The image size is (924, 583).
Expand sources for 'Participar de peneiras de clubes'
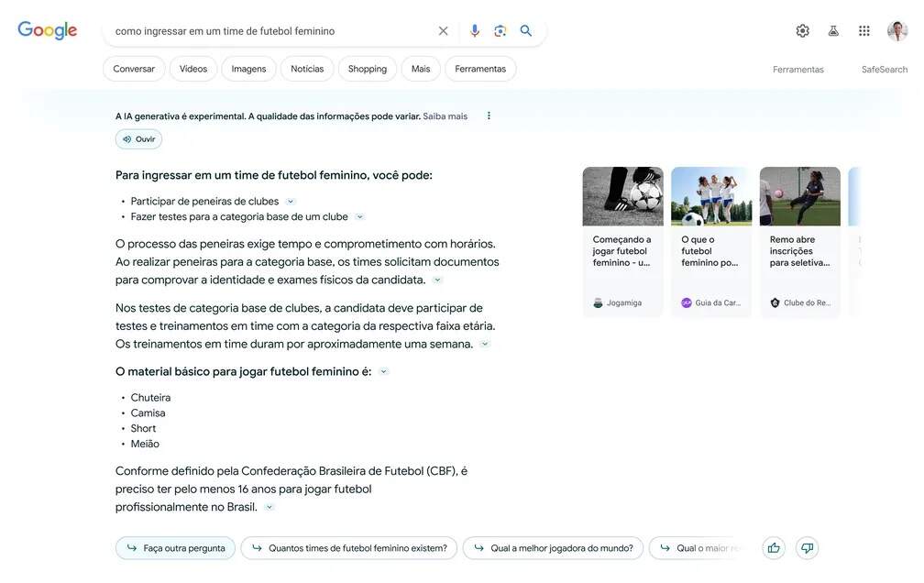coord(291,202)
